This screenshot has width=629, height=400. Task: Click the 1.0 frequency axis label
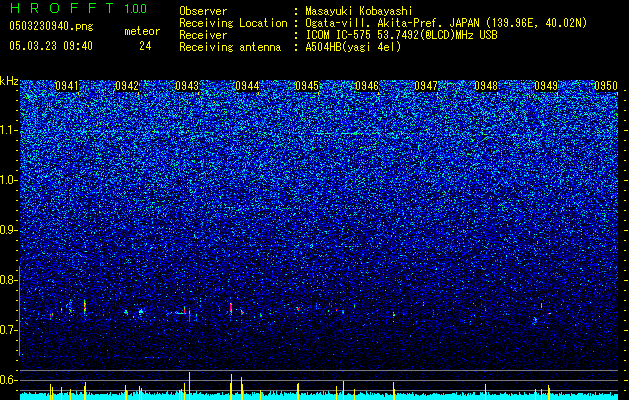(x=8, y=181)
